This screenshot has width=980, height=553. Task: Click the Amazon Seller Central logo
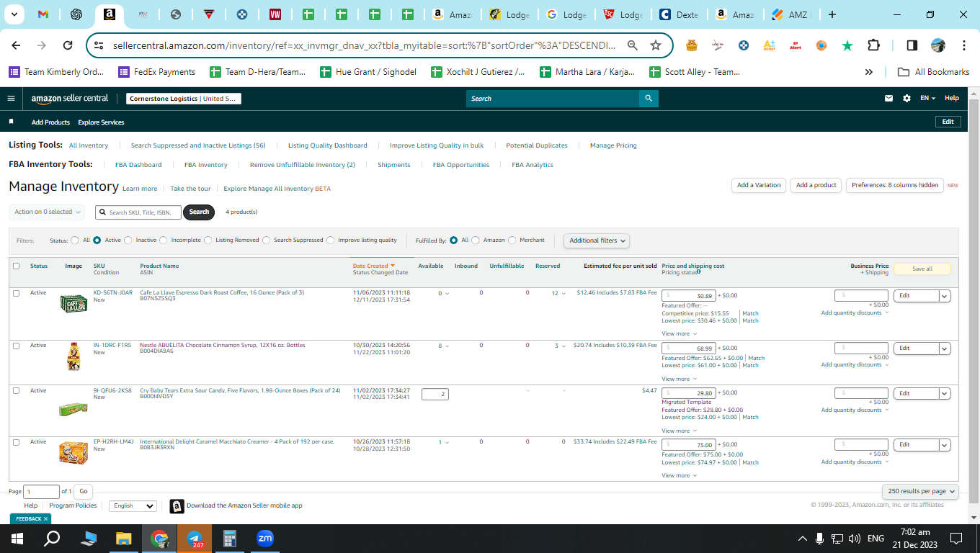click(70, 99)
